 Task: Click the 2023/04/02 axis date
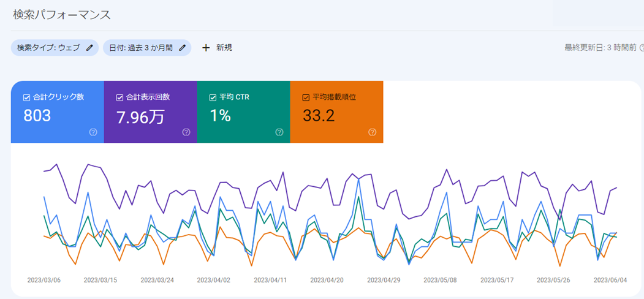coord(214,280)
